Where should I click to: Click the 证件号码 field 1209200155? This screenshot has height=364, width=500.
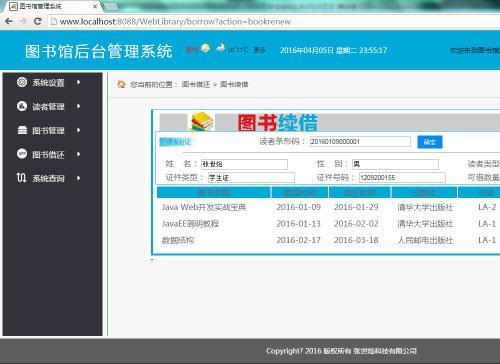click(402, 178)
